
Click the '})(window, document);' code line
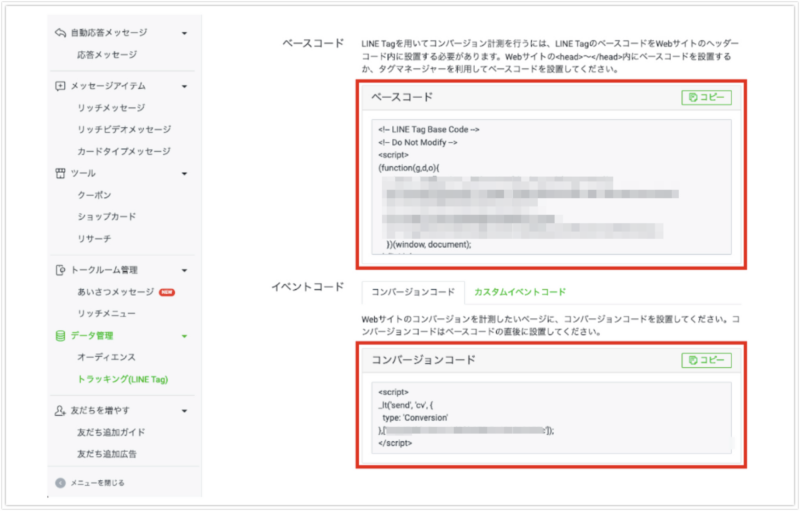point(429,244)
